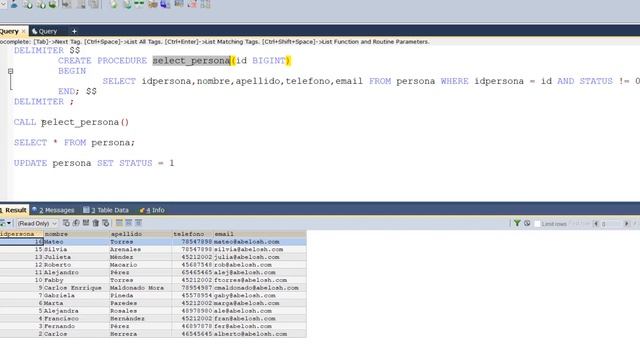
Task: Select the Gabriela cell
Action: pyautogui.click(x=76, y=296)
